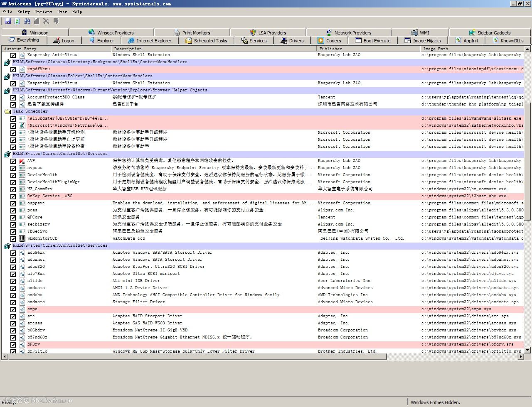Open the Image Hijacks tab
Screen dimensions: 532x407
pyautogui.click(x=422, y=41)
